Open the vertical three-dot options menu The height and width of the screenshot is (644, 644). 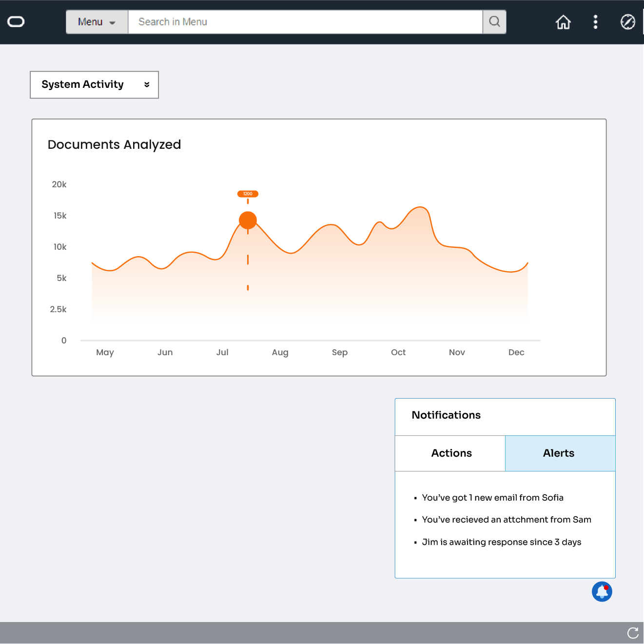click(x=595, y=22)
